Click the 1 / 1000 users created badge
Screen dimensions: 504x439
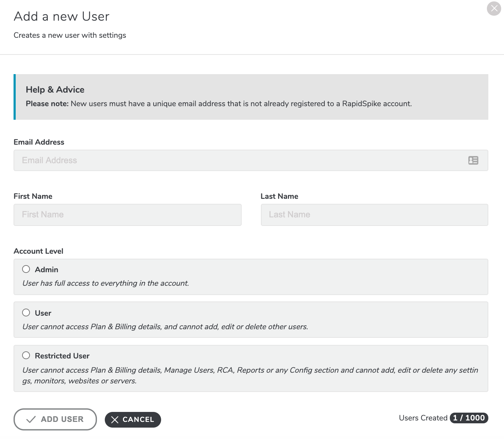coord(469,418)
